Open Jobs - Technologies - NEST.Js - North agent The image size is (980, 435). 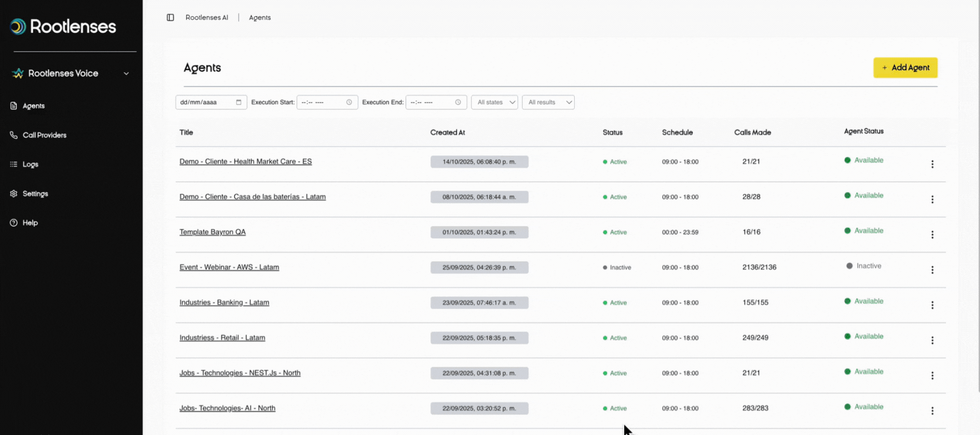240,373
